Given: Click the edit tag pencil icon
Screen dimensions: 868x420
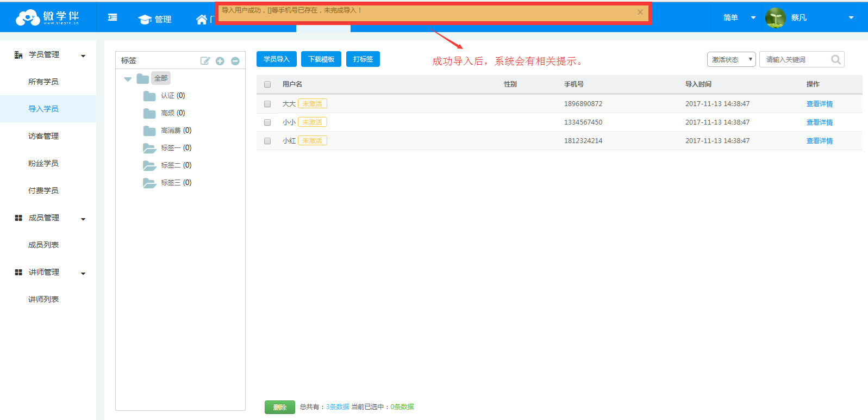Looking at the screenshot, I should pos(205,61).
